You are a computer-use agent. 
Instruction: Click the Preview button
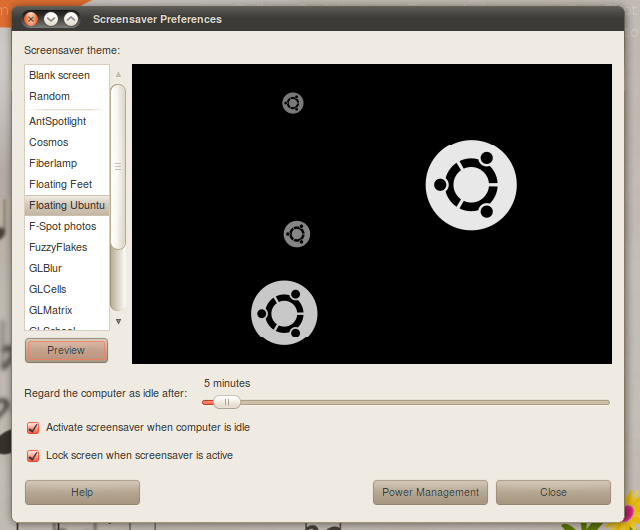pos(66,350)
